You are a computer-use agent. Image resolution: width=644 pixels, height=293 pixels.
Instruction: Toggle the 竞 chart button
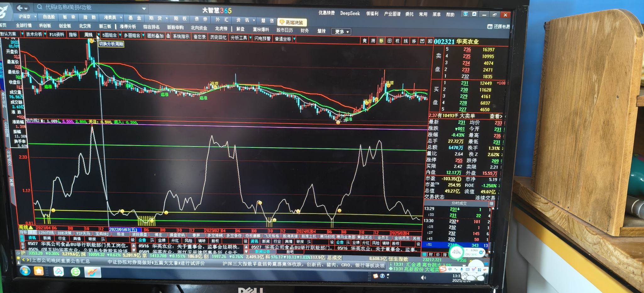pos(364,41)
